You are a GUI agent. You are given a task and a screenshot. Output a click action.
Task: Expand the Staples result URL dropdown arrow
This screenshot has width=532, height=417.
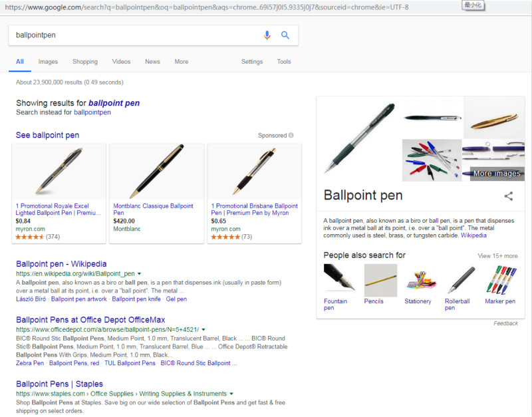(231, 394)
